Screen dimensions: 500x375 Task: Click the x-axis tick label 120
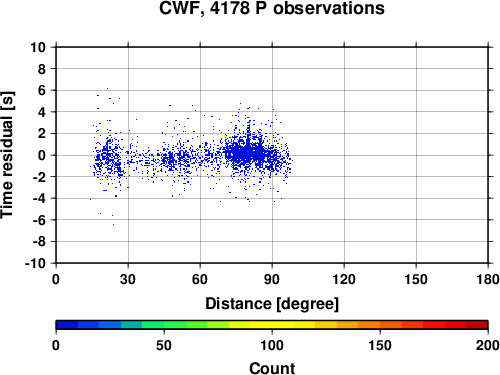(344, 279)
